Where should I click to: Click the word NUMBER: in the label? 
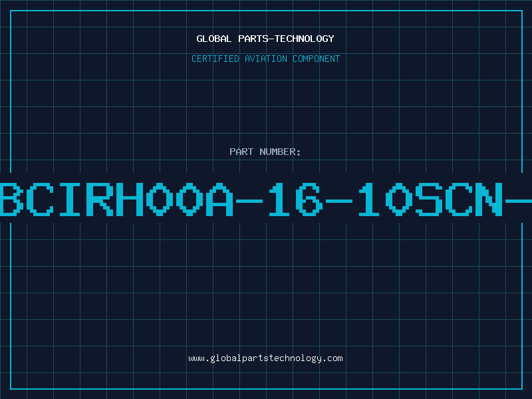(280, 152)
